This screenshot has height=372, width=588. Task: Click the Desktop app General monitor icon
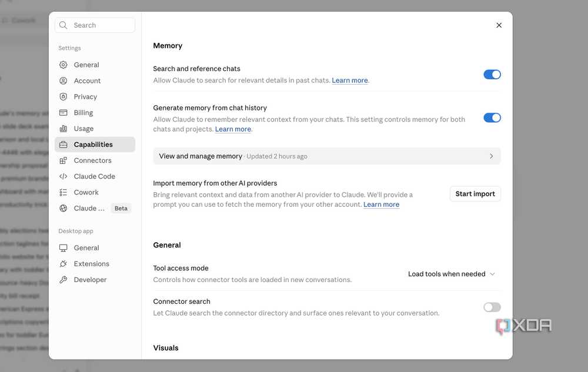(x=64, y=247)
